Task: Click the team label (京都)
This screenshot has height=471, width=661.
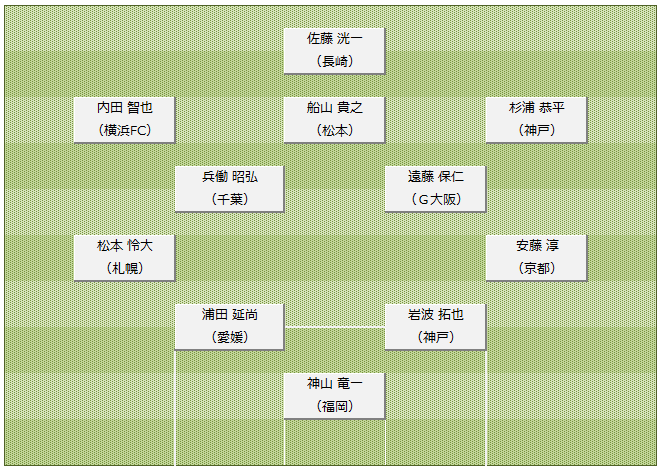Action: tap(537, 268)
